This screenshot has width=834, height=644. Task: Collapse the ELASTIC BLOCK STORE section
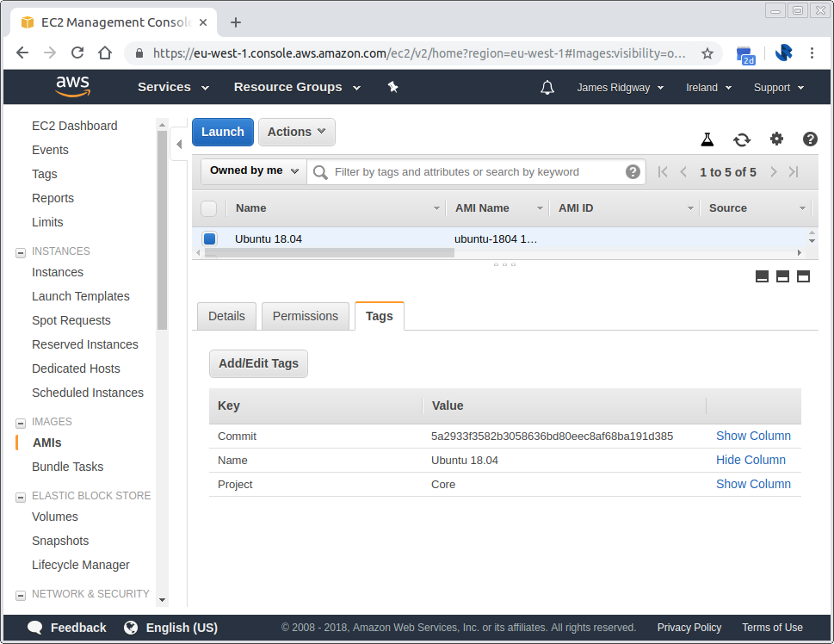point(21,497)
